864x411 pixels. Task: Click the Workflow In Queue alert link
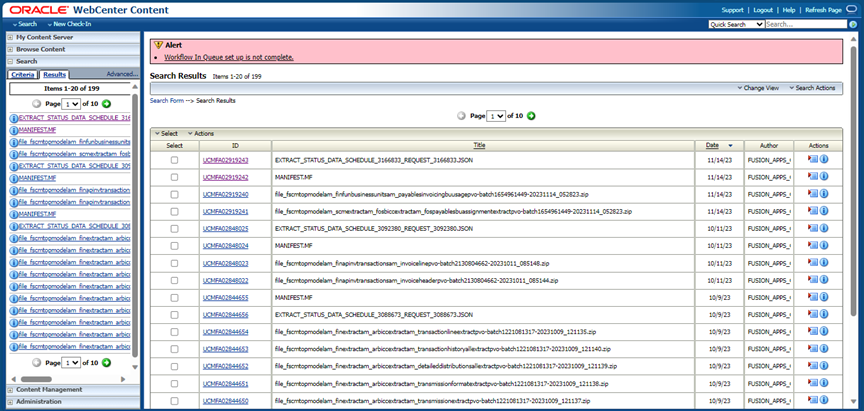pyautogui.click(x=229, y=57)
